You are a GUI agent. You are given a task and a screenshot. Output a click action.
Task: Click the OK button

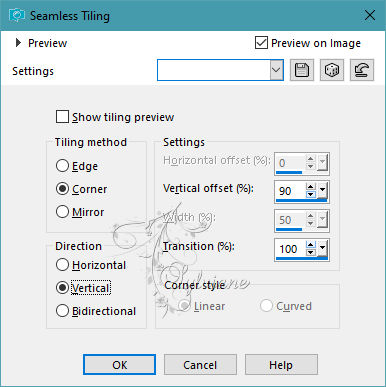(x=119, y=365)
